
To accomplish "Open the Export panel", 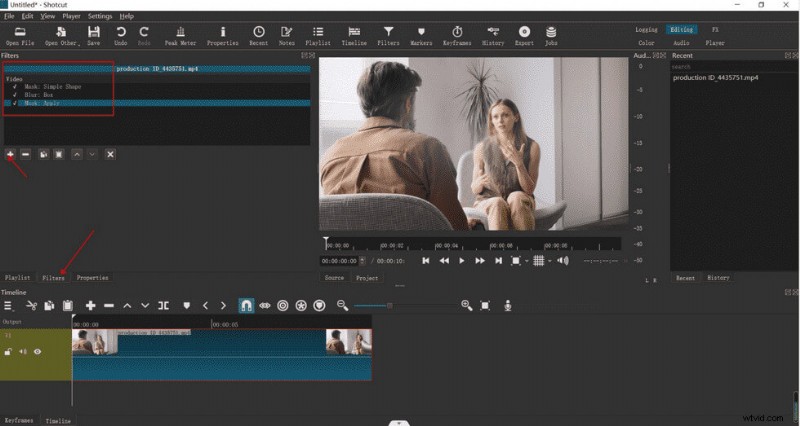I will 524,36.
